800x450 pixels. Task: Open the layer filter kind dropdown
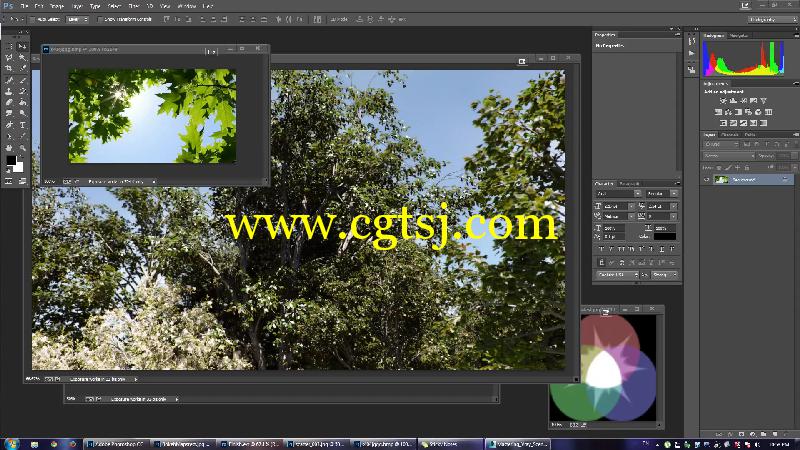(x=721, y=144)
